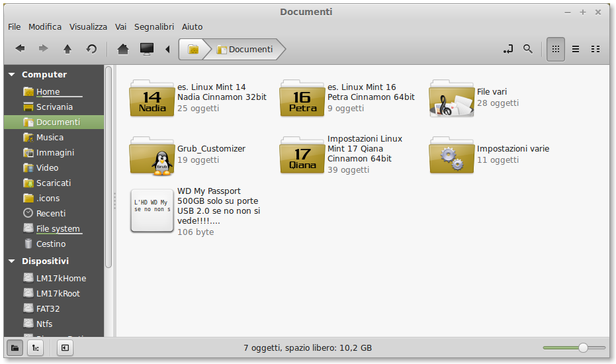Open the Aiuto menu

pos(192,26)
